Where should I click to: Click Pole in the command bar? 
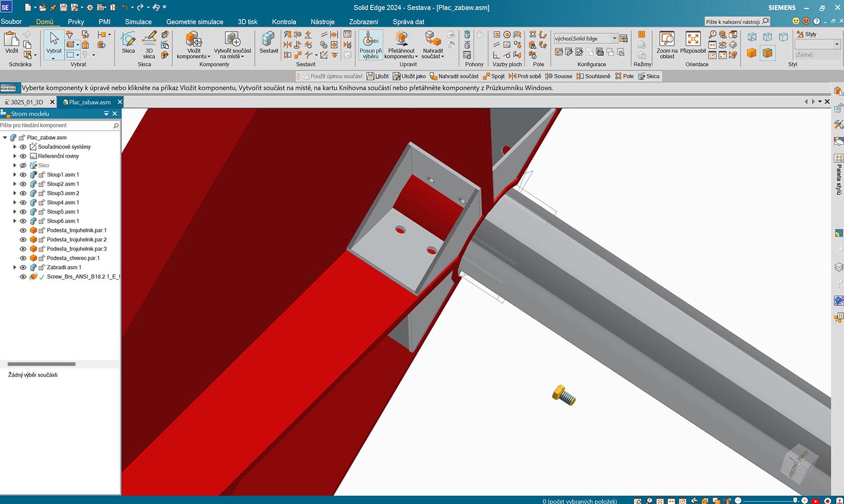[624, 76]
